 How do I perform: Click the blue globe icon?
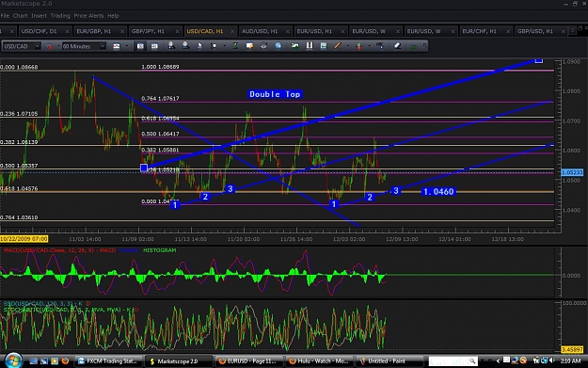click(278, 46)
